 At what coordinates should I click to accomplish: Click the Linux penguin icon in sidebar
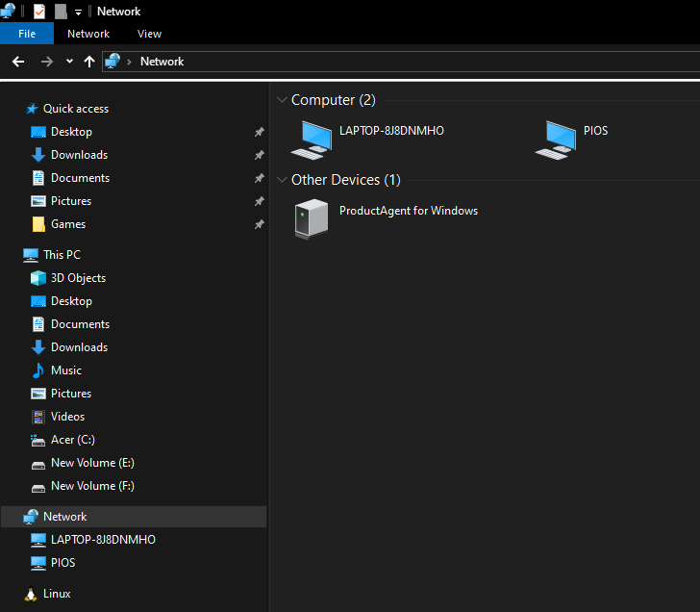(31, 594)
